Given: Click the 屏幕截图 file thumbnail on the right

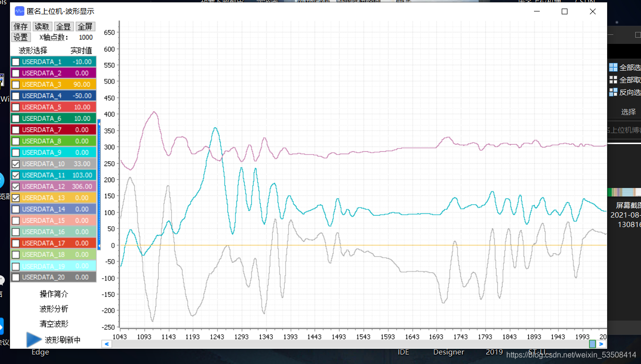Looking at the screenshot, I should 624,192.
